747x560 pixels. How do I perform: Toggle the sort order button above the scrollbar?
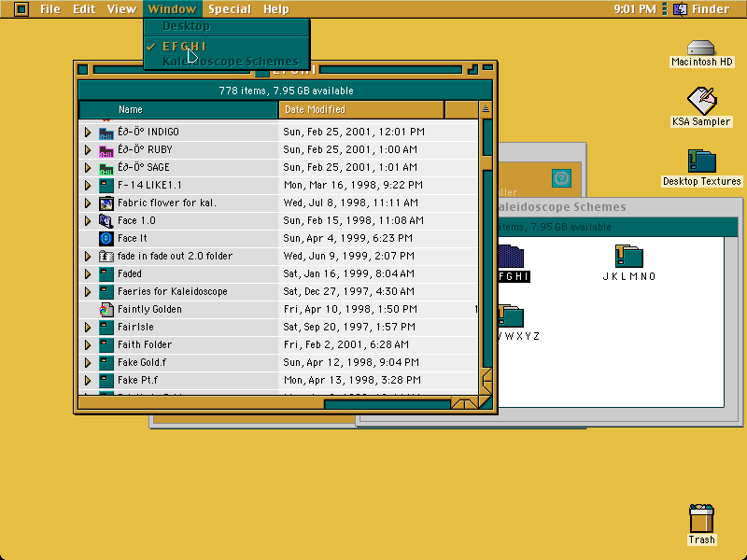click(486, 109)
